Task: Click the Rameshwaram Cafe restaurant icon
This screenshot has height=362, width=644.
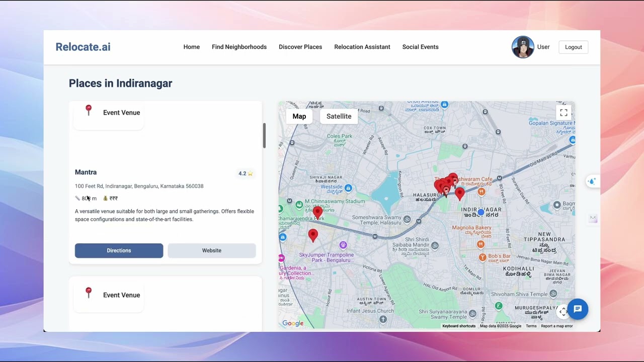Action: coord(481,192)
